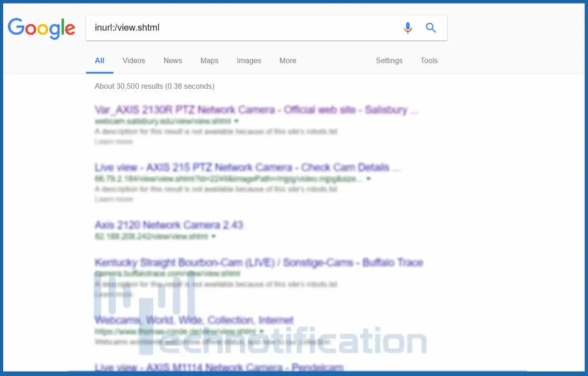Image resolution: width=588 pixels, height=376 pixels.
Task: Click the thomas-conde.de green URL text
Action: (x=176, y=331)
